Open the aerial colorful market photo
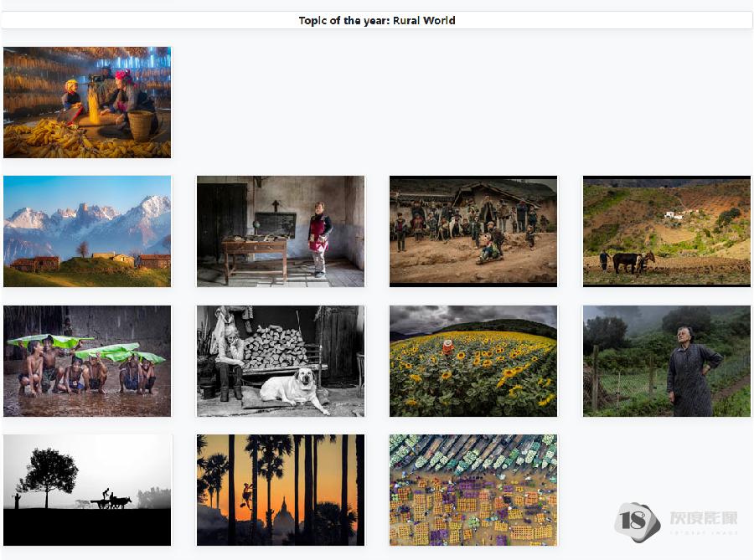The width and height of the screenshot is (754, 560). 473,490
